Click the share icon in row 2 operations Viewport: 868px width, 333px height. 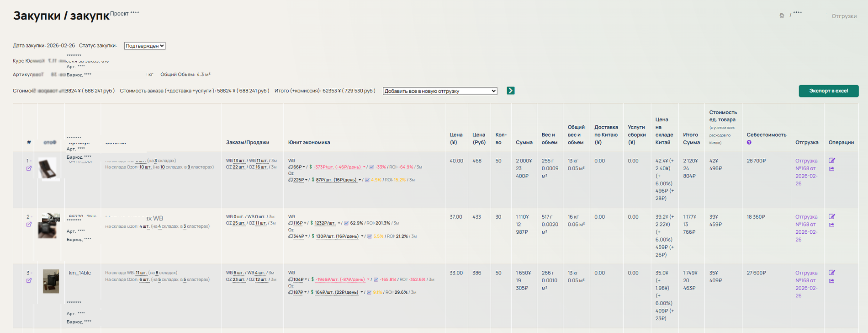pos(831,225)
